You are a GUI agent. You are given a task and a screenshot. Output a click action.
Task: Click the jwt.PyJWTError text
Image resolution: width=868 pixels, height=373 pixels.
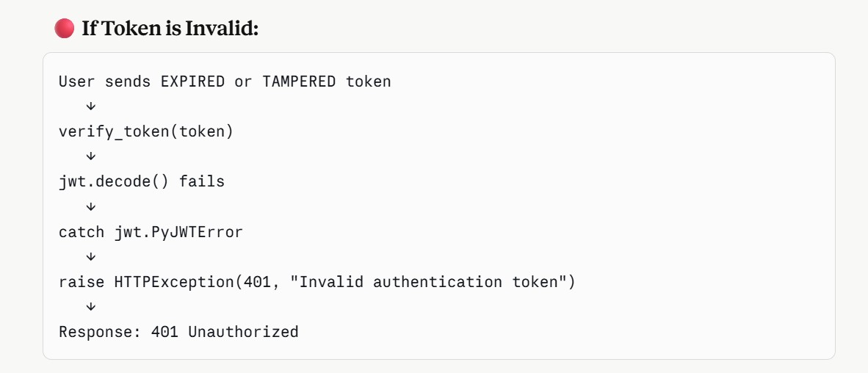[178, 232]
